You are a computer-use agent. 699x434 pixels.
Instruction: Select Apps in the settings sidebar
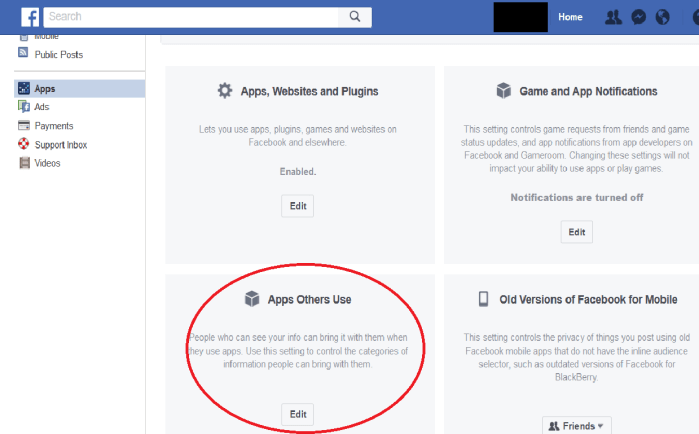(x=79, y=89)
